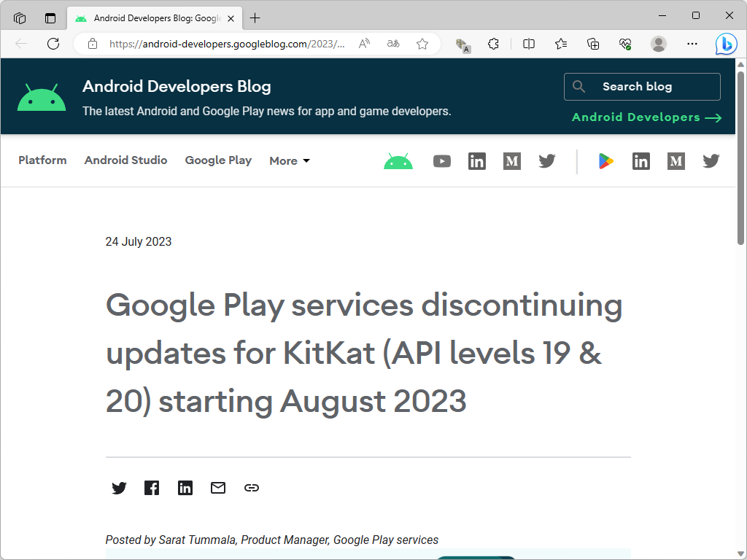Open the Google Play category
This screenshot has width=747, height=560.
click(218, 160)
